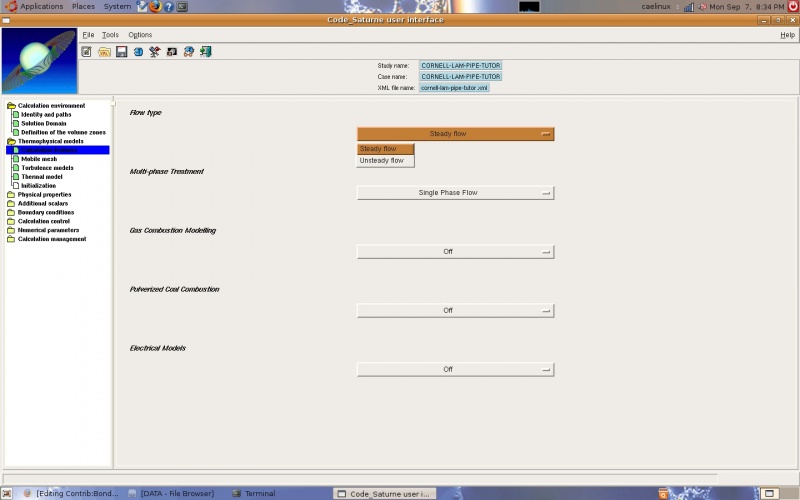Open the Tools menu
Screen dimensions: 800x500
pyautogui.click(x=110, y=35)
